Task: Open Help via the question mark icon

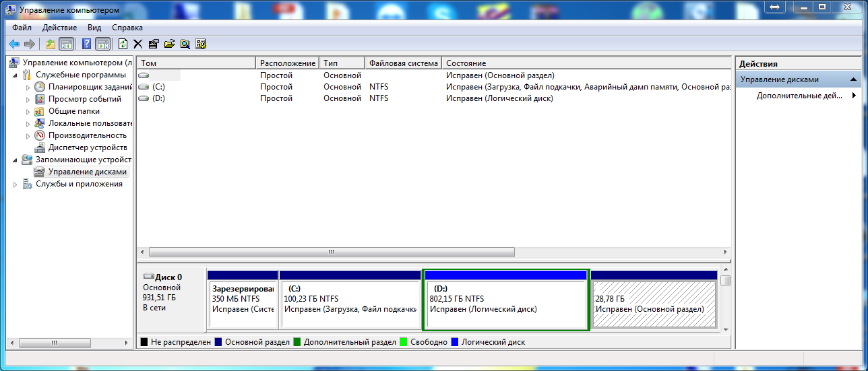Action: point(87,44)
